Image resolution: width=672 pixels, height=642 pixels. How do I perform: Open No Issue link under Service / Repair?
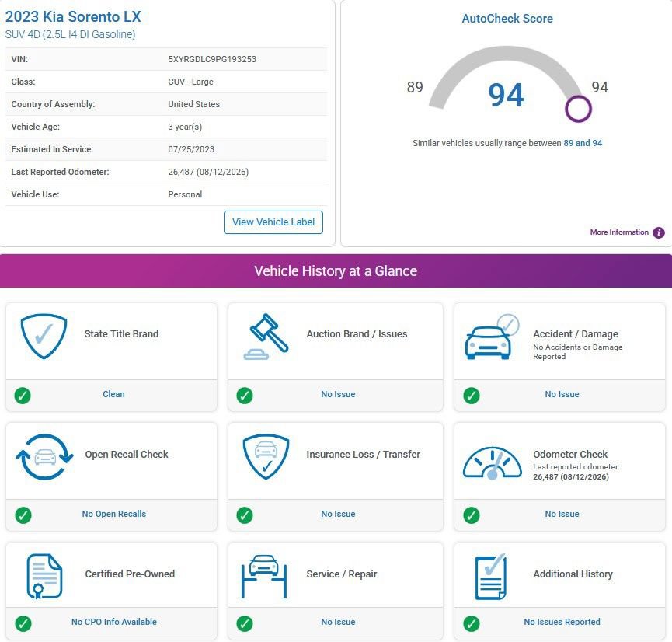pos(338,622)
